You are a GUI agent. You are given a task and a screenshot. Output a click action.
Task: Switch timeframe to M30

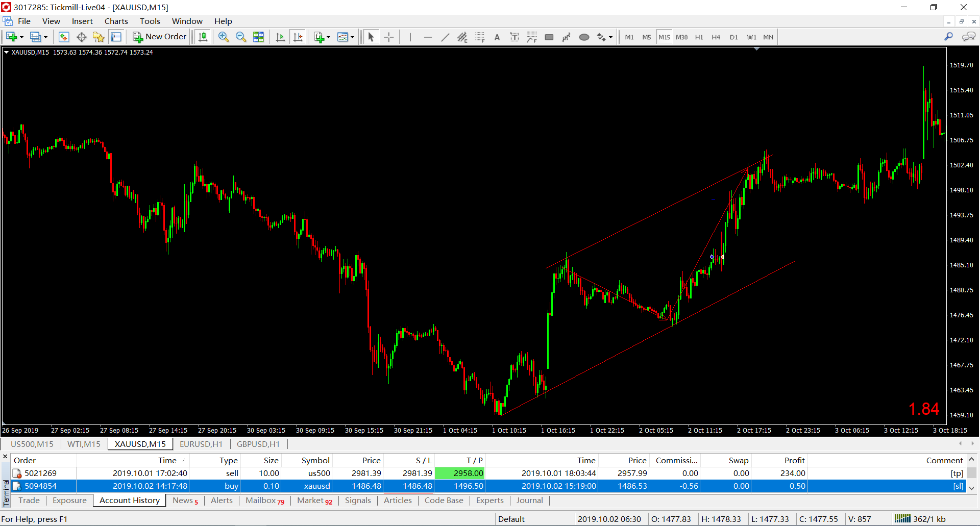tap(681, 37)
